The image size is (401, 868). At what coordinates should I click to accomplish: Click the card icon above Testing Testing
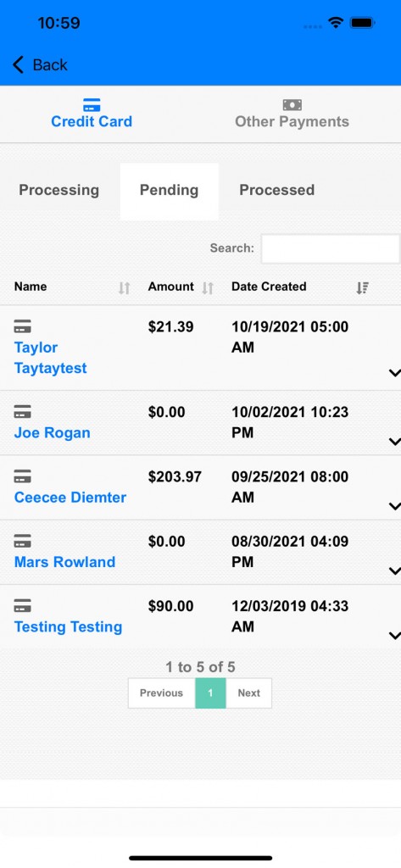click(23, 606)
